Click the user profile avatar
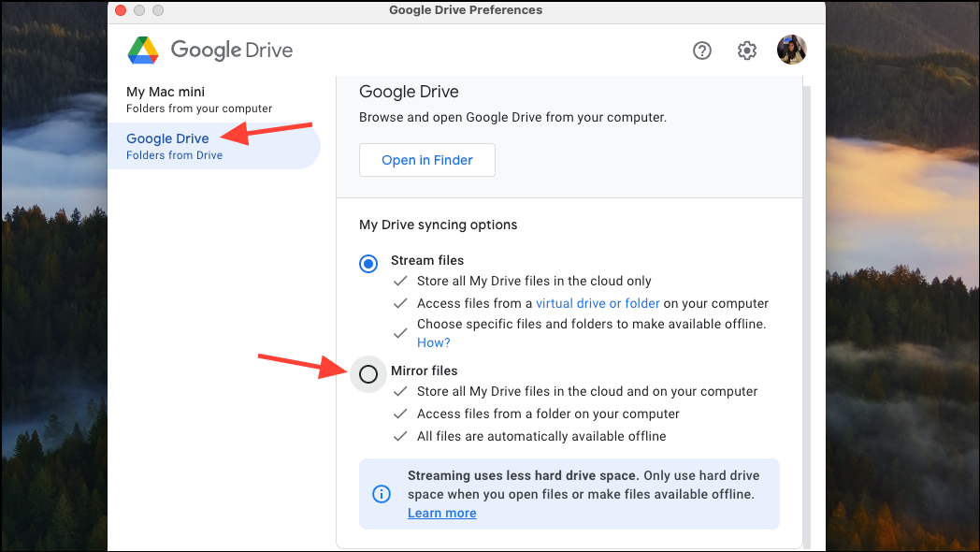The image size is (980, 552). 791,50
